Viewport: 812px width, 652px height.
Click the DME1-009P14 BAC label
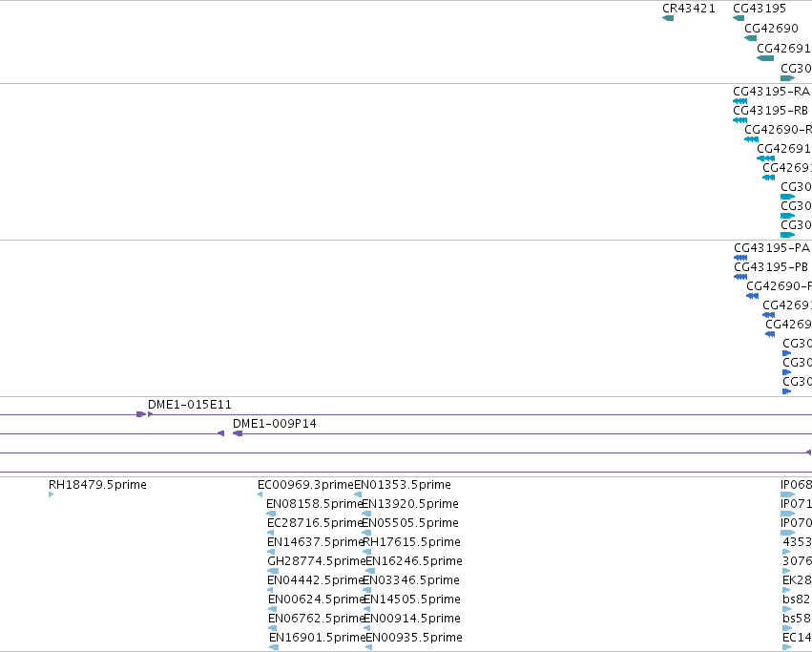point(275,424)
